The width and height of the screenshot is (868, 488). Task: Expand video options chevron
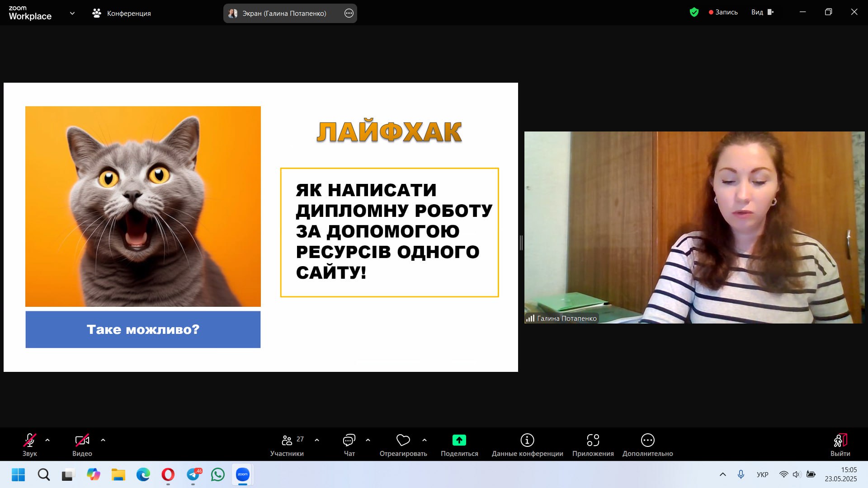103,440
